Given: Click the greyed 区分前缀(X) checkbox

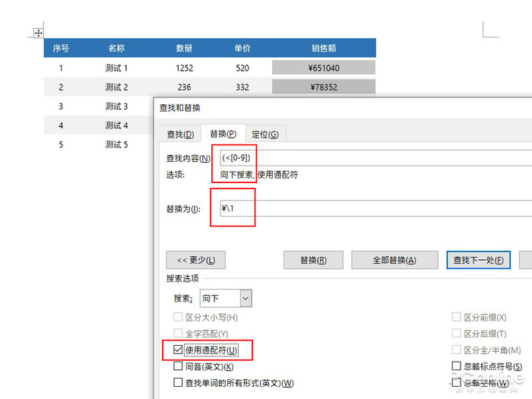Looking at the screenshot, I should tap(456, 317).
